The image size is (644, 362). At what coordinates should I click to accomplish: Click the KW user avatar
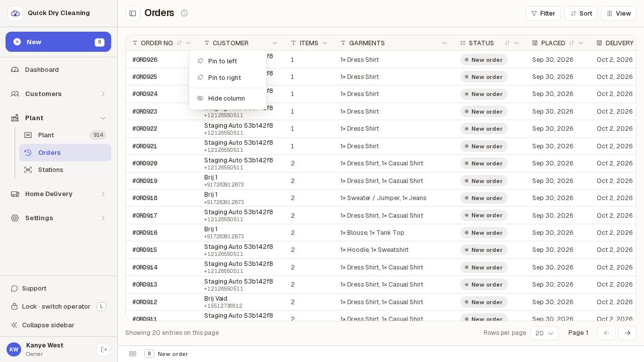click(x=14, y=349)
